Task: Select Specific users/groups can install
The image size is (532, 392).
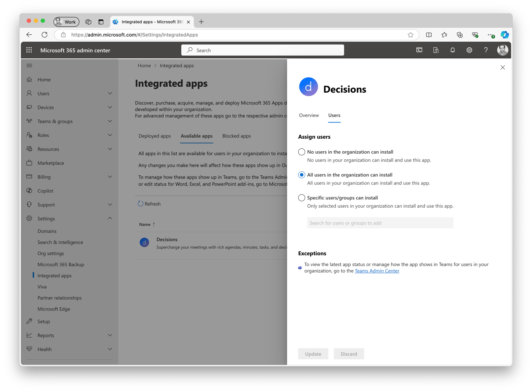Action: pyautogui.click(x=302, y=198)
